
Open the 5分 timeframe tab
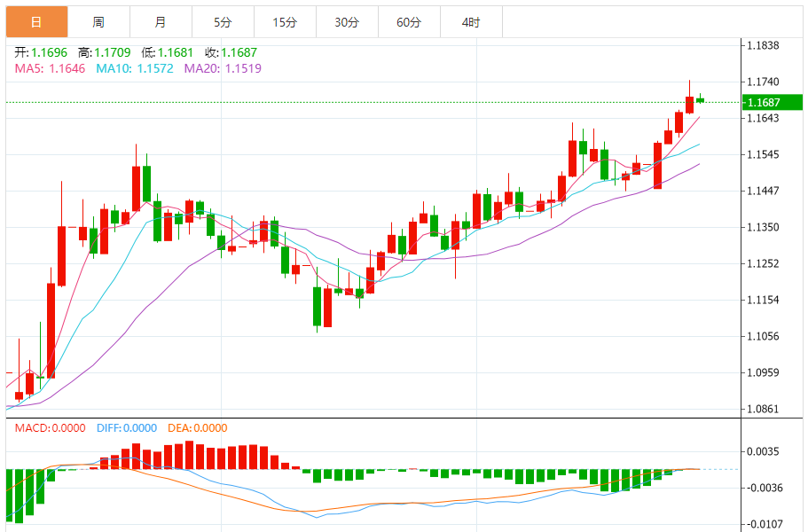pos(224,22)
